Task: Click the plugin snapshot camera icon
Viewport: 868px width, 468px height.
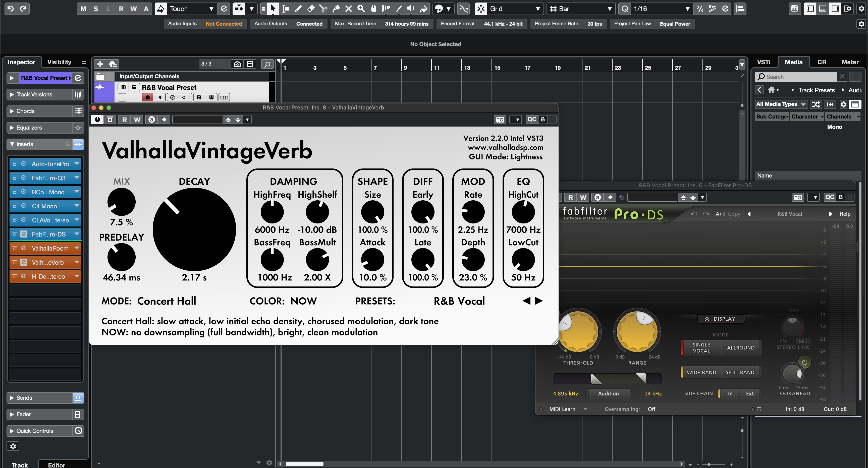Action: point(500,120)
